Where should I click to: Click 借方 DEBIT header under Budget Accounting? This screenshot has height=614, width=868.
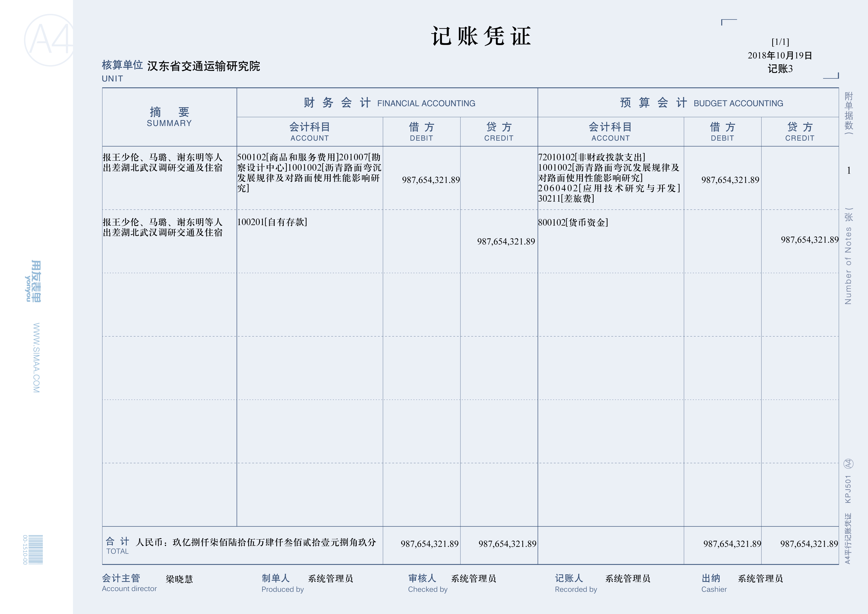(723, 132)
